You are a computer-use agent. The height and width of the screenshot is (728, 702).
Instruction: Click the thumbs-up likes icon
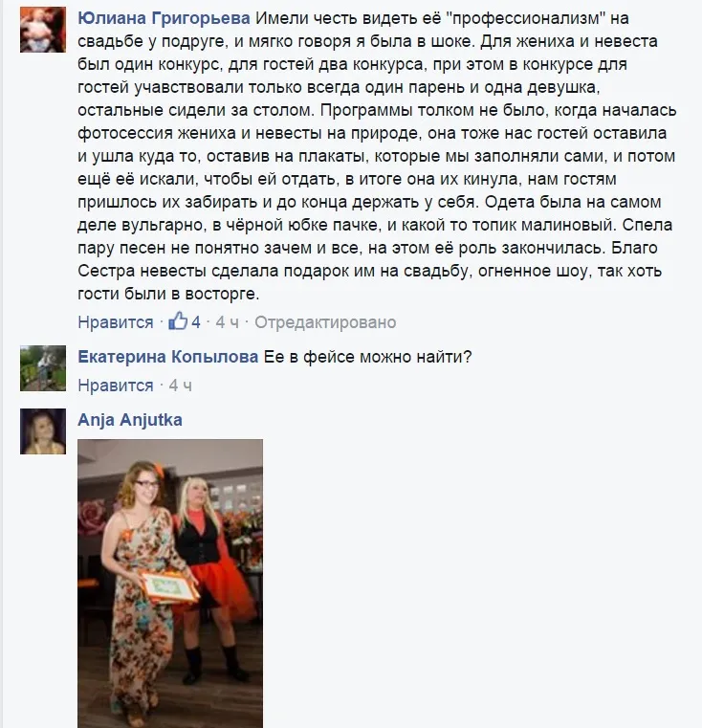click(x=178, y=320)
